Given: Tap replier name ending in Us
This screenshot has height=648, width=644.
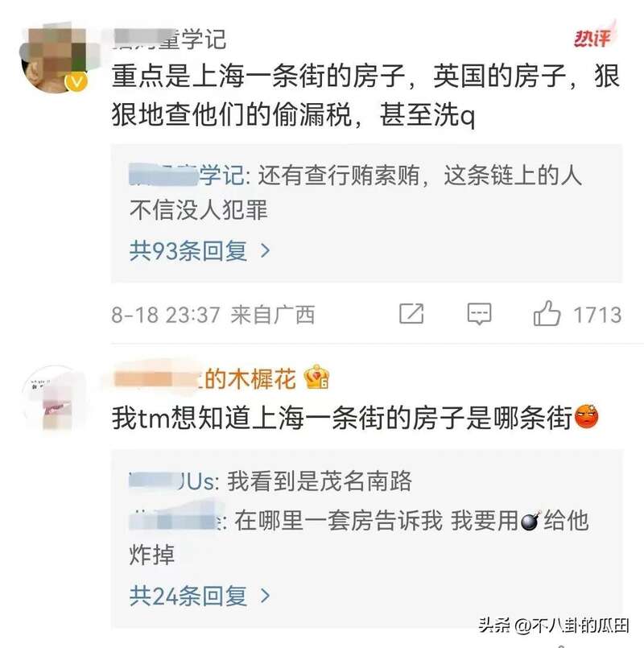Looking at the screenshot, I should point(175,481).
